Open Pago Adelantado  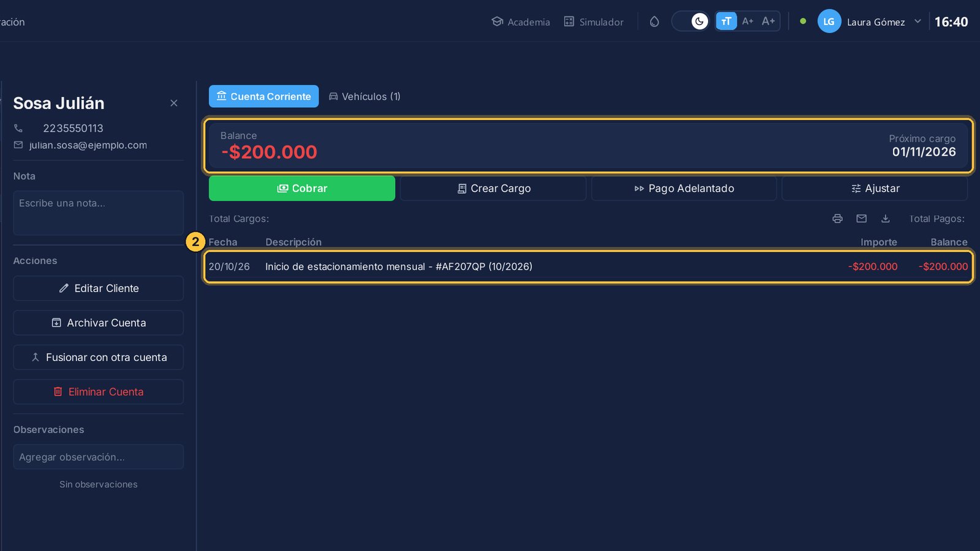[684, 188]
